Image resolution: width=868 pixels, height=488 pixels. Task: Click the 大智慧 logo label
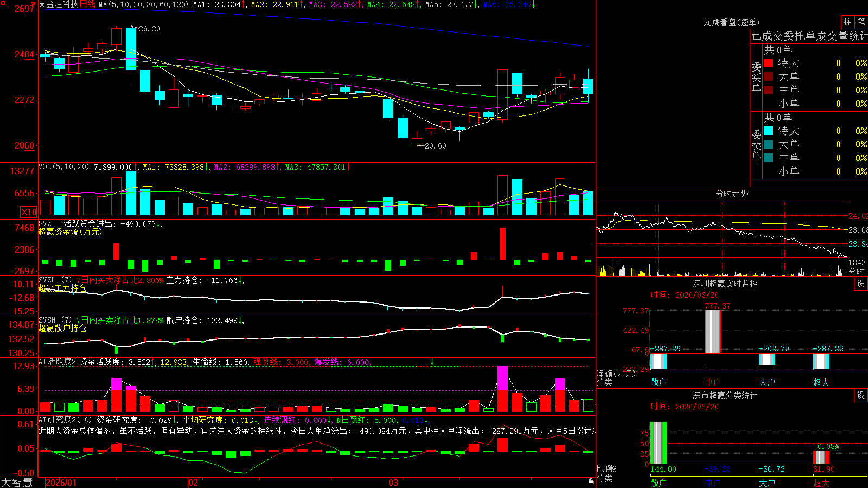[x=17, y=483]
